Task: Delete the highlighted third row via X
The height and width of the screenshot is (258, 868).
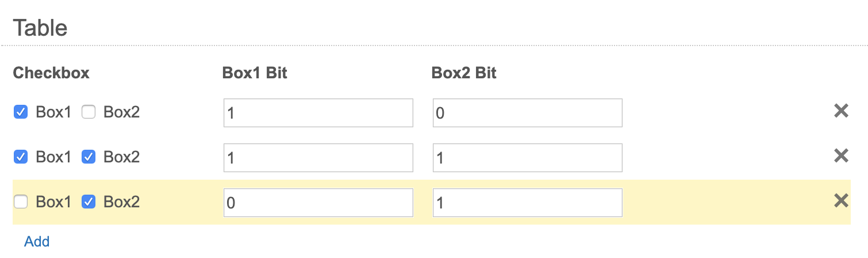Action: coord(841,202)
